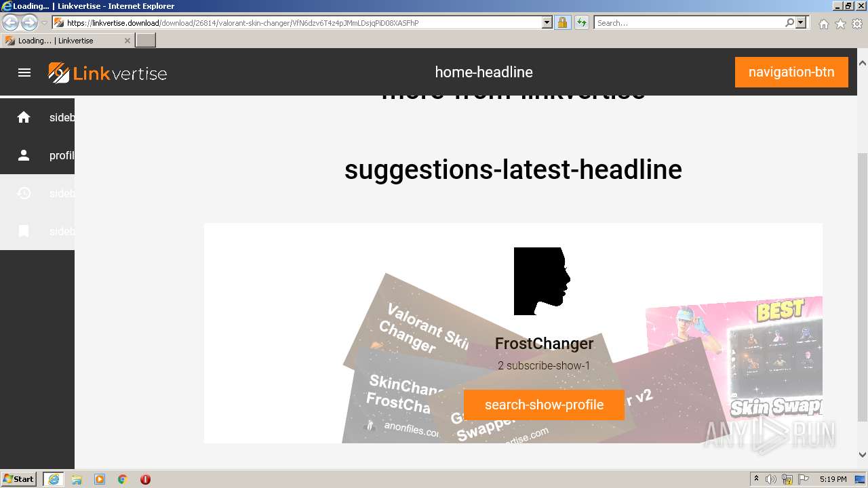The image size is (868, 488).
Task: Expand the search provider dropdown
Action: pos(802,22)
